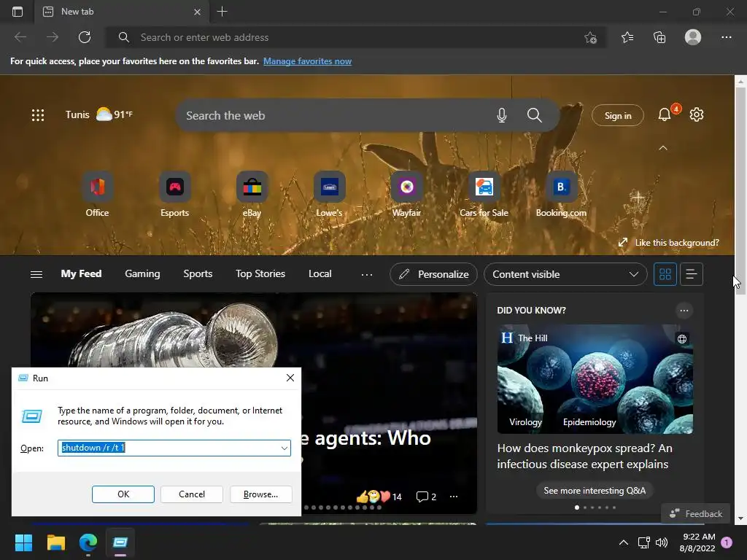Open the Feedback button
This screenshot has height=560, width=747.
click(x=695, y=514)
